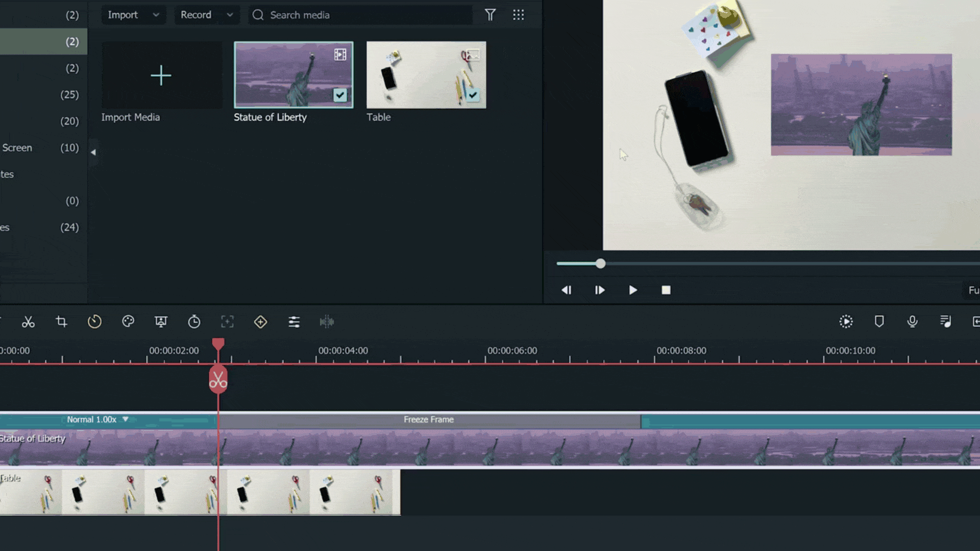The width and height of the screenshot is (980, 551).
Task: Click the Record menu tab
Action: [x=206, y=15]
